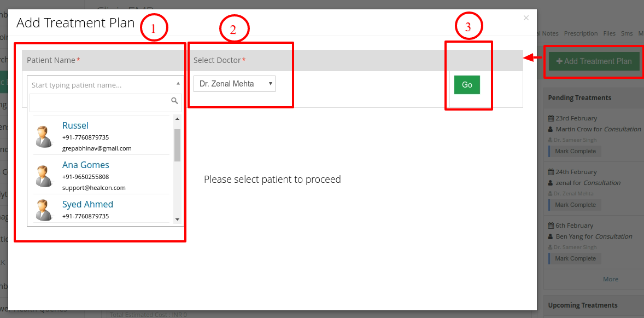
Task: Select Syed Ahmed's avatar icon
Action: 44,210
